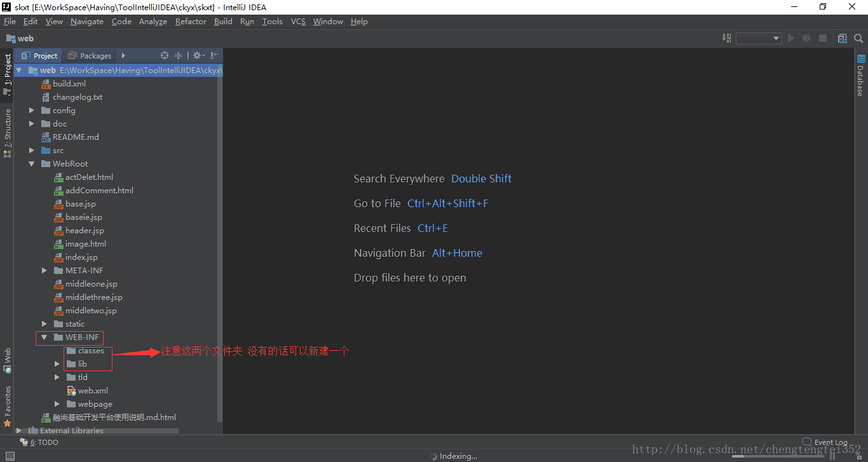
Task: Toggle the Favorites side tool window
Action: [7, 406]
